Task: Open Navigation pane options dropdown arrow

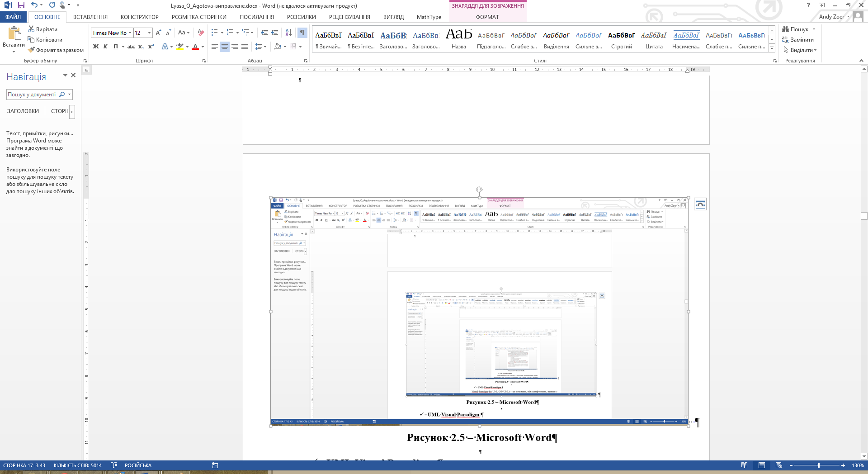Action: pos(65,76)
